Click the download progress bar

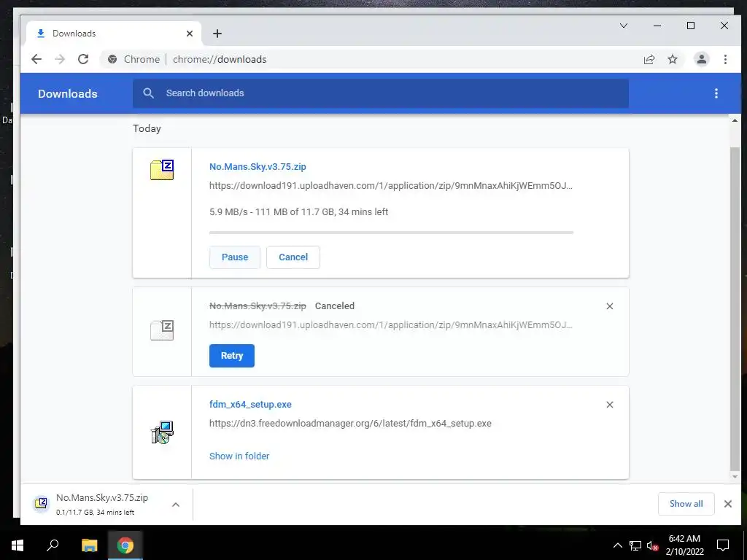[x=391, y=233]
